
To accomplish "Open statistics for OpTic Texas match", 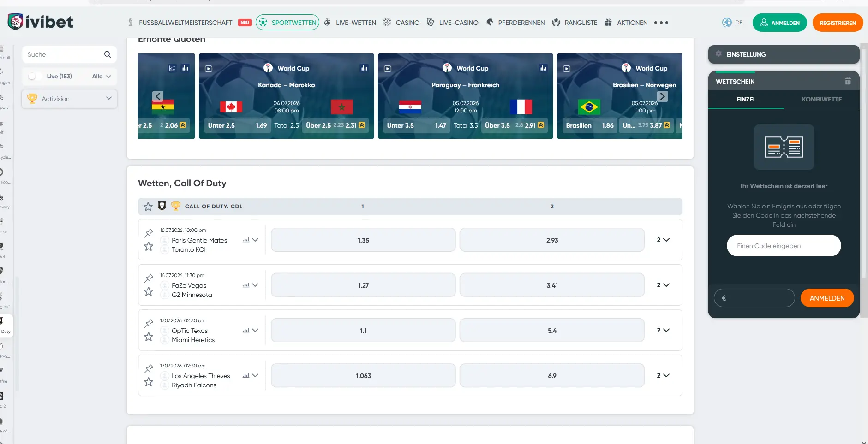I will point(246,331).
